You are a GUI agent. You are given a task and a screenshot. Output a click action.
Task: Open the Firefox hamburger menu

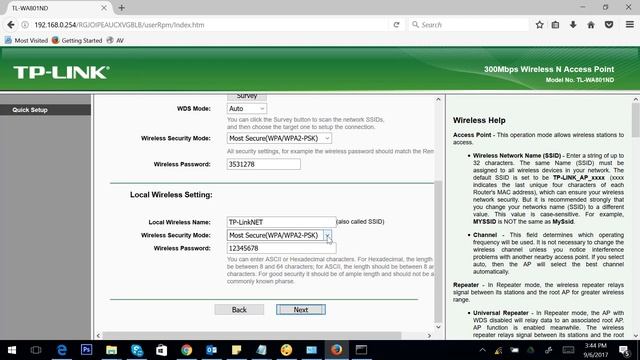(x=630, y=25)
